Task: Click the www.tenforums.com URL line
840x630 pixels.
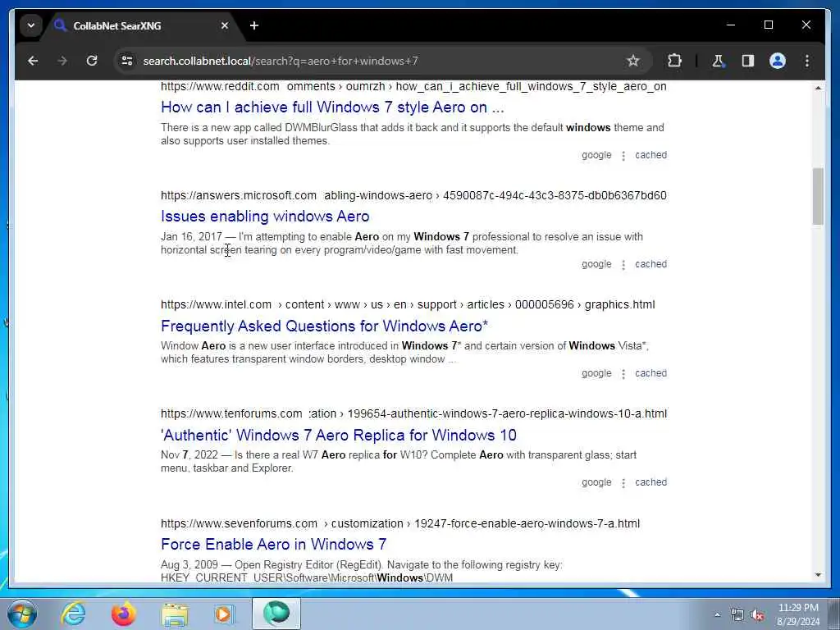Action: (413, 414)
